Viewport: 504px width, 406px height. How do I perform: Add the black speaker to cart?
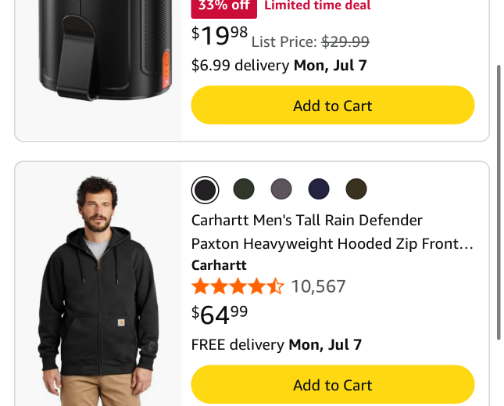[x=333, y=105]
